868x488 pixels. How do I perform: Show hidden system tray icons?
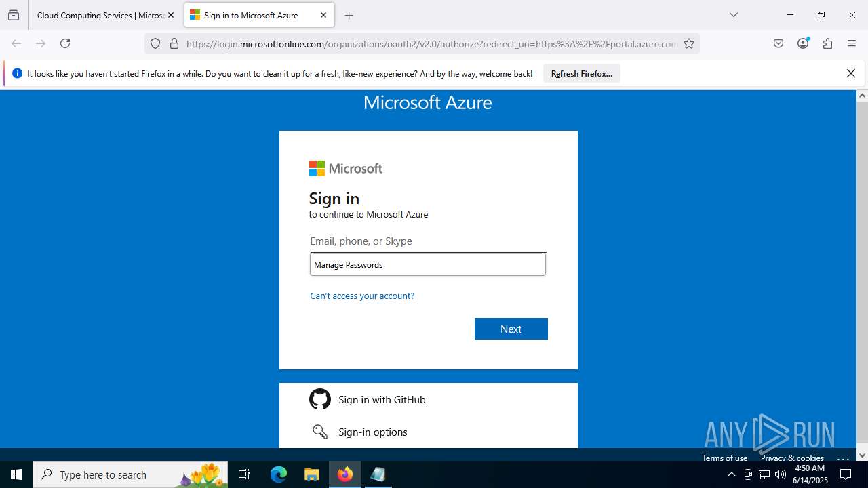pyautogui.click(x=731, y=474)
